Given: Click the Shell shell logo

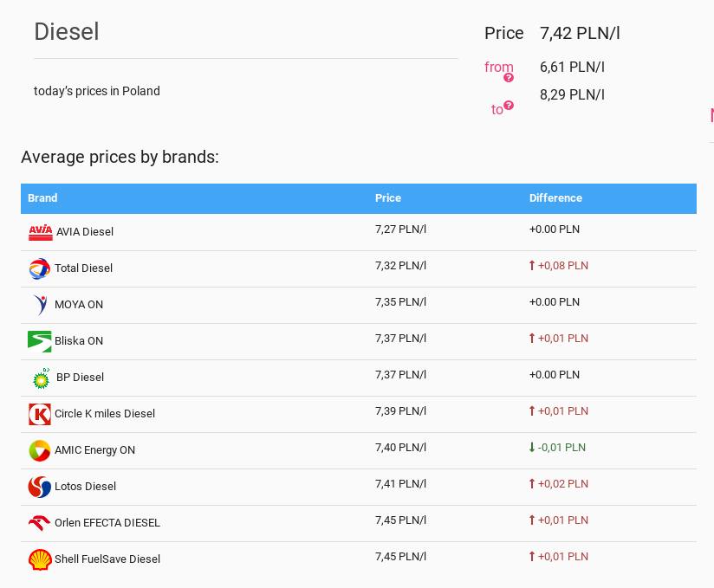Looking at the screenshot, I should [x=40, y=559].
